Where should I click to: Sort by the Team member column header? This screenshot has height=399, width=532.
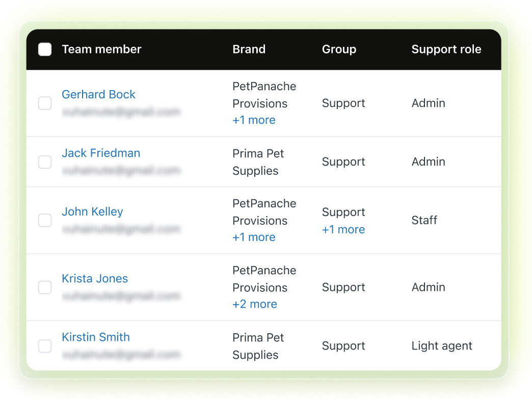tap(101, 49)
